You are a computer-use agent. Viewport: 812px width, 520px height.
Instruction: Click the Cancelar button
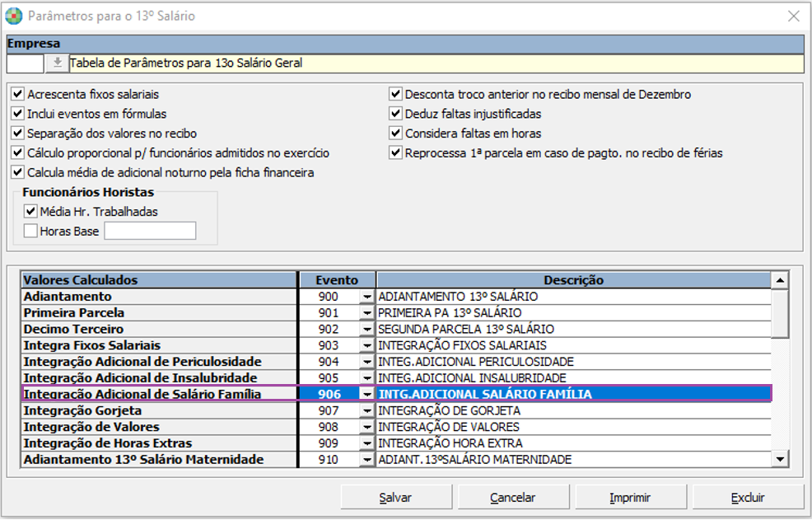[513, 497]
